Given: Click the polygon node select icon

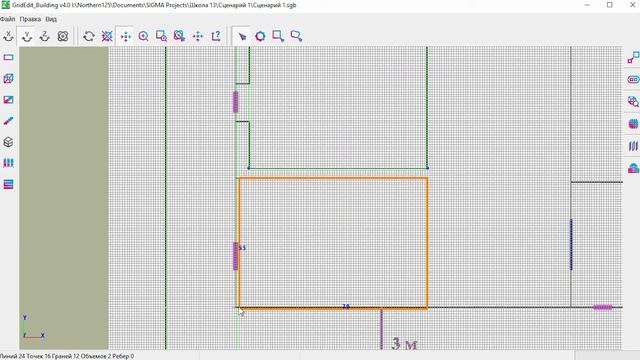Looking at the screenshot, I should point(260,36).
